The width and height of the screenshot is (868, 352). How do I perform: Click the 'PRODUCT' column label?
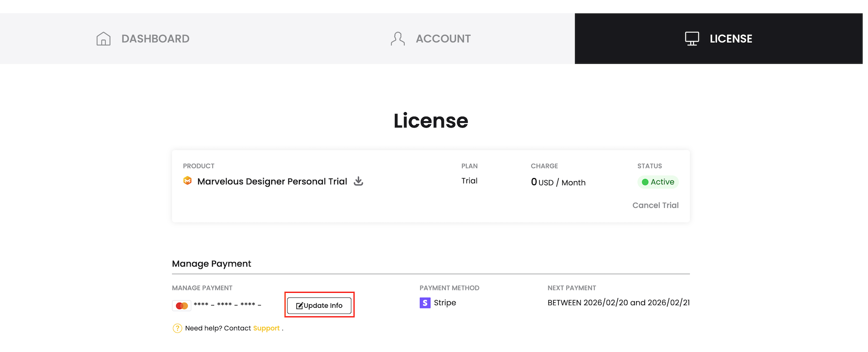coord(199,166)
